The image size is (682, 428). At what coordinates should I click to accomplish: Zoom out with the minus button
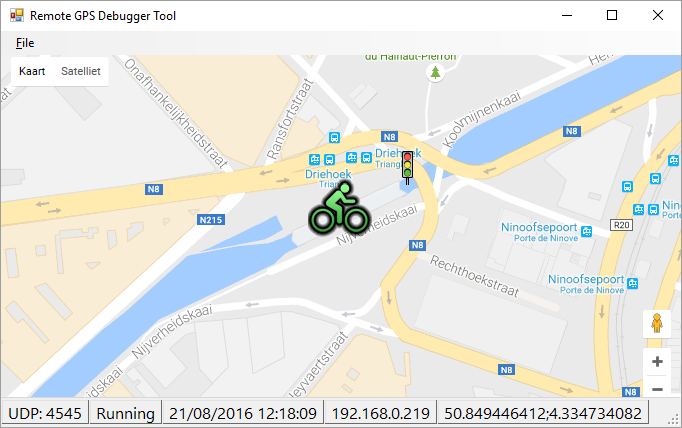coord(657,388)
